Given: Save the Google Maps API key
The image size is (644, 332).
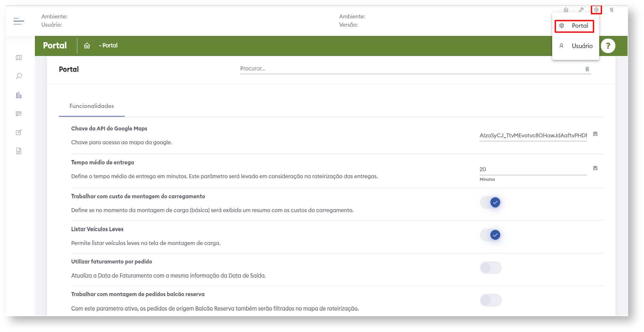Looking at the screenshot, I should pyautogui.click(x=595, y=134).
